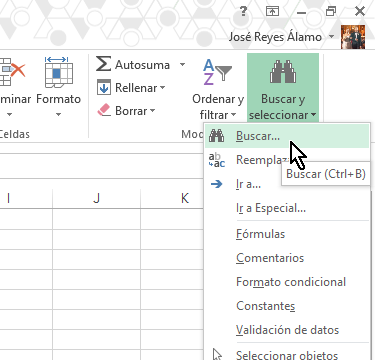Viewport: 375px width, 360px height.
Task: Click the blue arrow icon beside Ir a...
Action: click(x=217, y=184)
